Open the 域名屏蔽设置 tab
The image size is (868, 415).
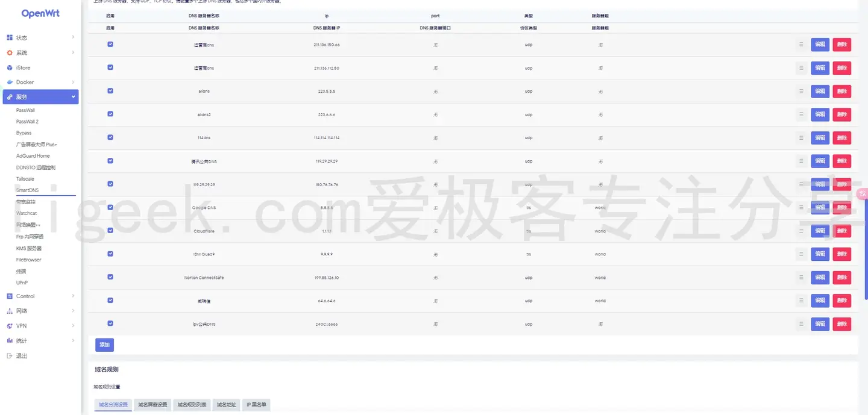point(152,405)
